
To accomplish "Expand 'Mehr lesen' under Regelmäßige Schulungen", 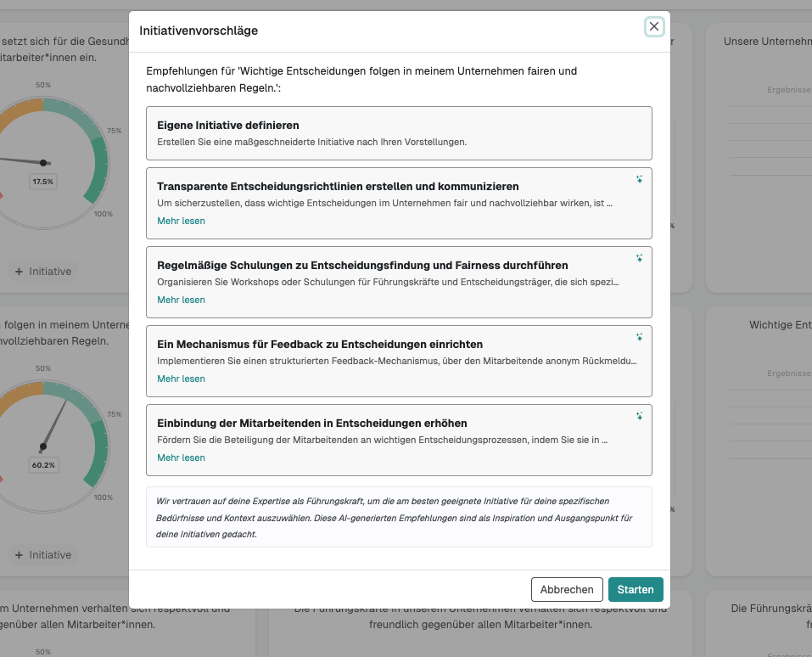I will 181,300.
